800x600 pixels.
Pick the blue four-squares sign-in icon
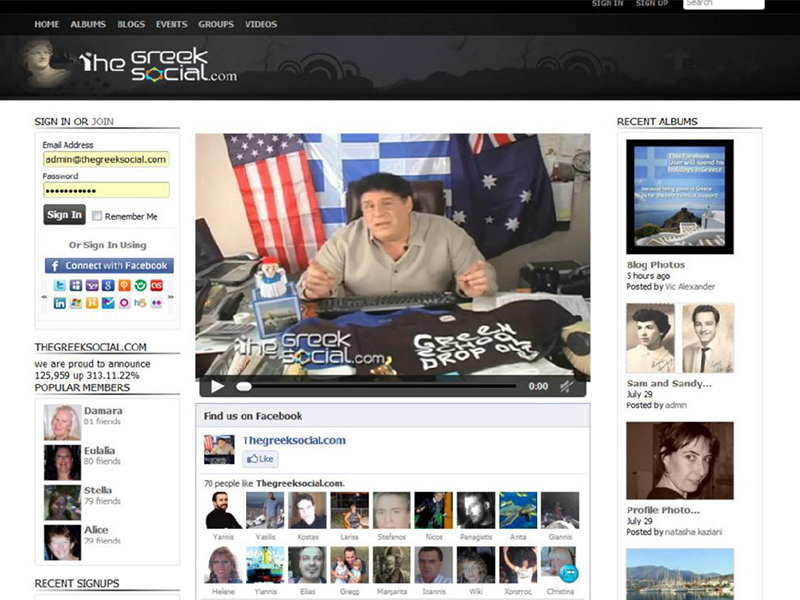pos(76,285)
